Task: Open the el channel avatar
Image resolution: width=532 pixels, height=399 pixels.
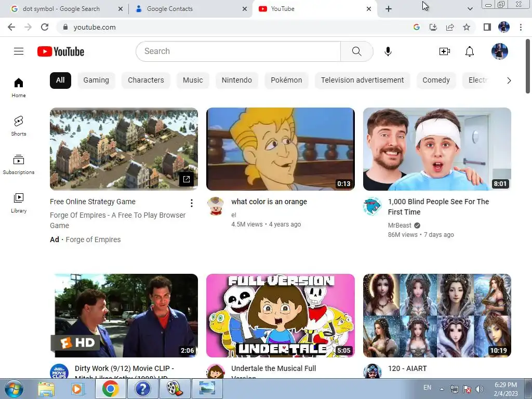Action: [x=216, y=206]
